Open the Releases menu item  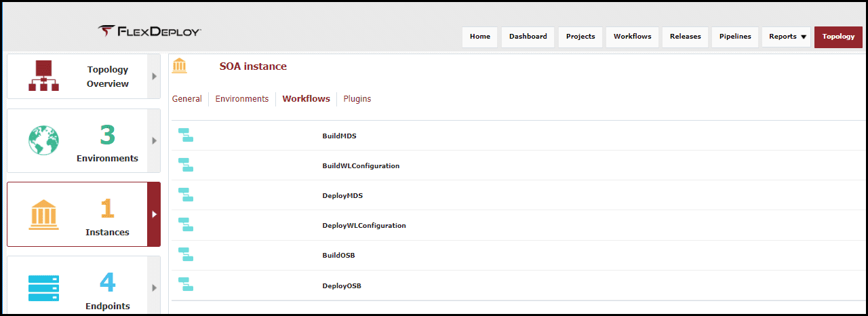pos(686,37)
